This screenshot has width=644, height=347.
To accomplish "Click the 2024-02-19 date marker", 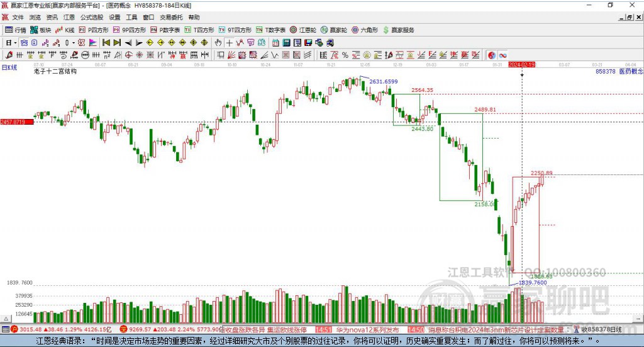I will (x=521, y=64).
